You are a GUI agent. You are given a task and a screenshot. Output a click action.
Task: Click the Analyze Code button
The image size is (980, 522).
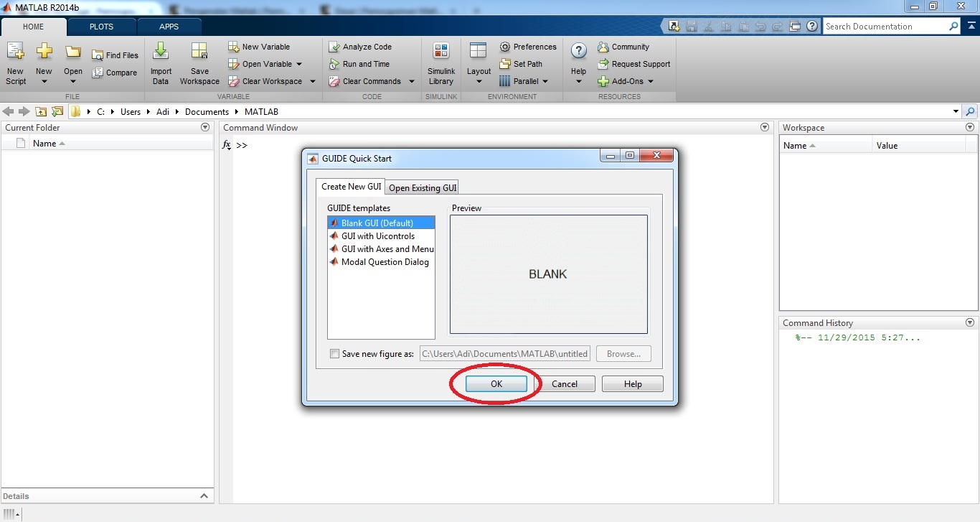(360, 47)
